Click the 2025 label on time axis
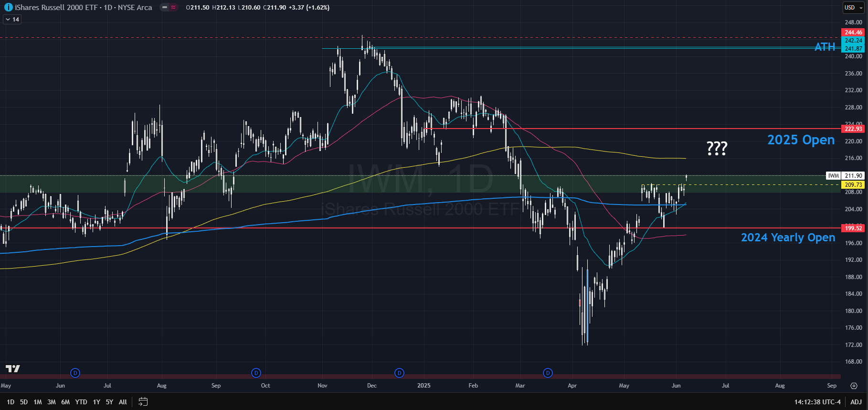The image size is (868, 410). coord(424,386)
